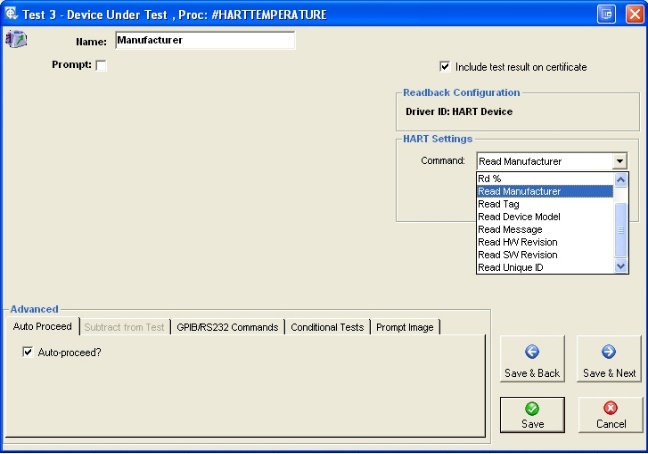Click the Name text field
This screenshot has height=454, width=648.
point(204,41)
